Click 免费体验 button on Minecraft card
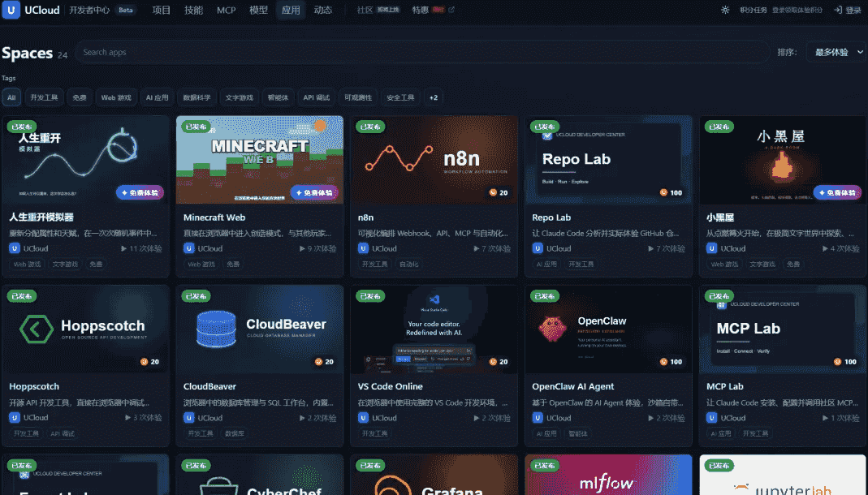This screenshot has height=495, width=868. pyautogui.click(x=314, y=192)
